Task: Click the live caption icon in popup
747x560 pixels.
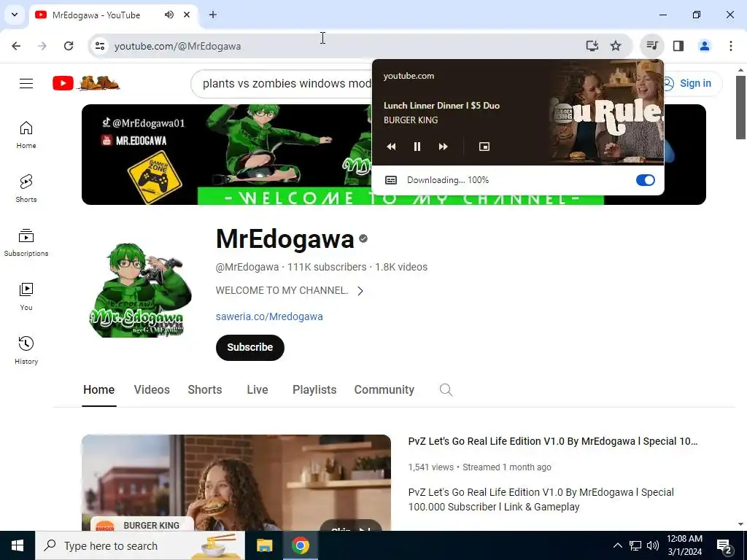Action: point(391,180)
